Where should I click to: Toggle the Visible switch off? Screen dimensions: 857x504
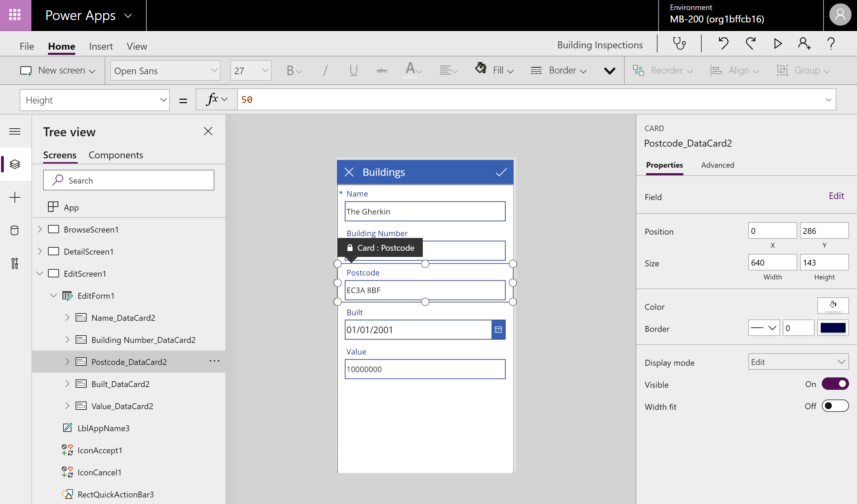tap(835, 384)
